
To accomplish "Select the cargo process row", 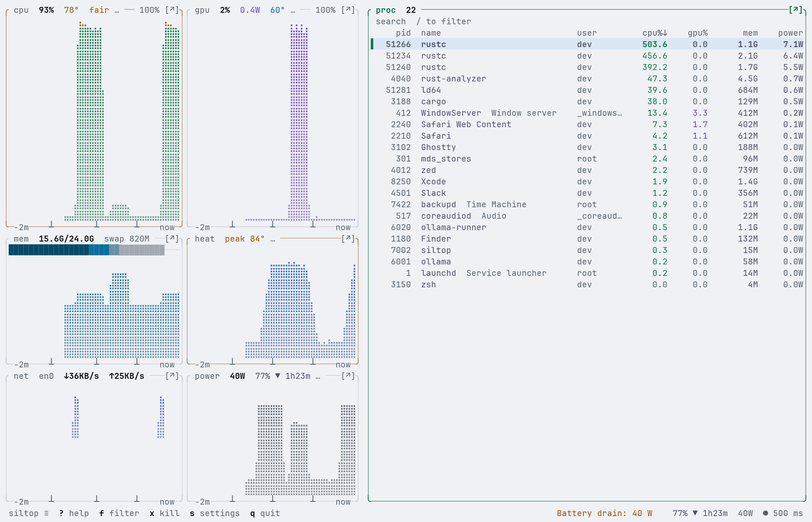I will pos(587,102).
